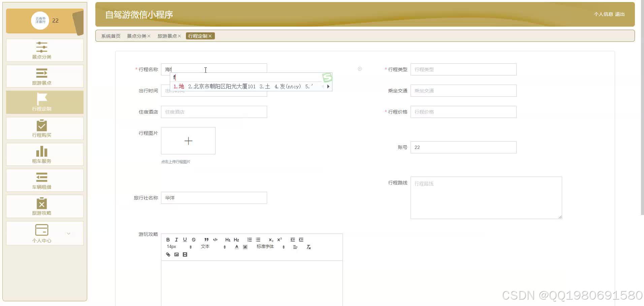Open the 文本 heading style dropdown

pos(213,247)
